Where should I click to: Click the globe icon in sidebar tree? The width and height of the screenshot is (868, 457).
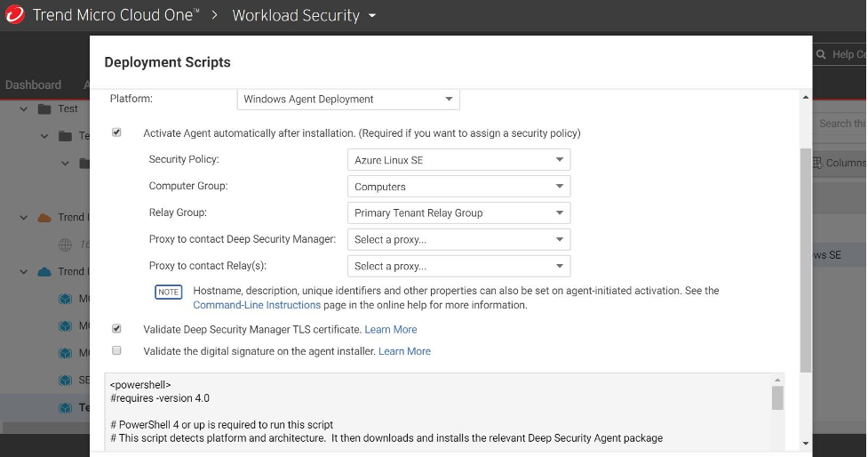tap(64, 245)
